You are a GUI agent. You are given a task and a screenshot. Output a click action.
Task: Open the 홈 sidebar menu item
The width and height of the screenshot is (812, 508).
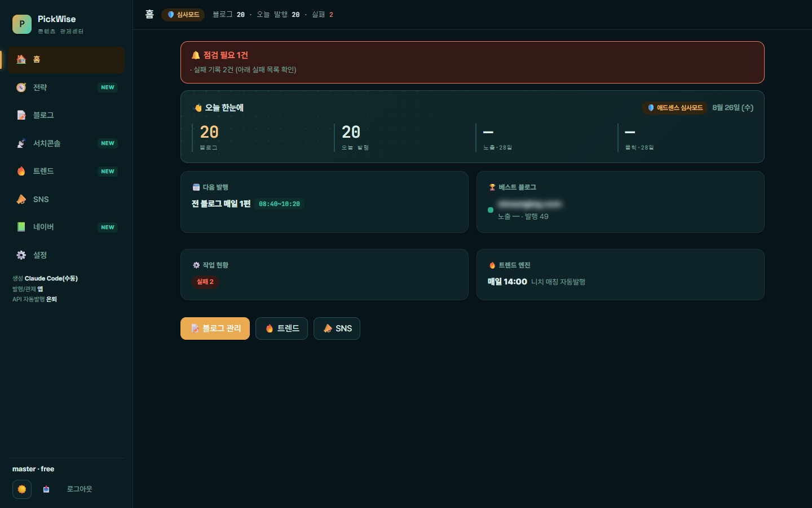pos(66,59)
